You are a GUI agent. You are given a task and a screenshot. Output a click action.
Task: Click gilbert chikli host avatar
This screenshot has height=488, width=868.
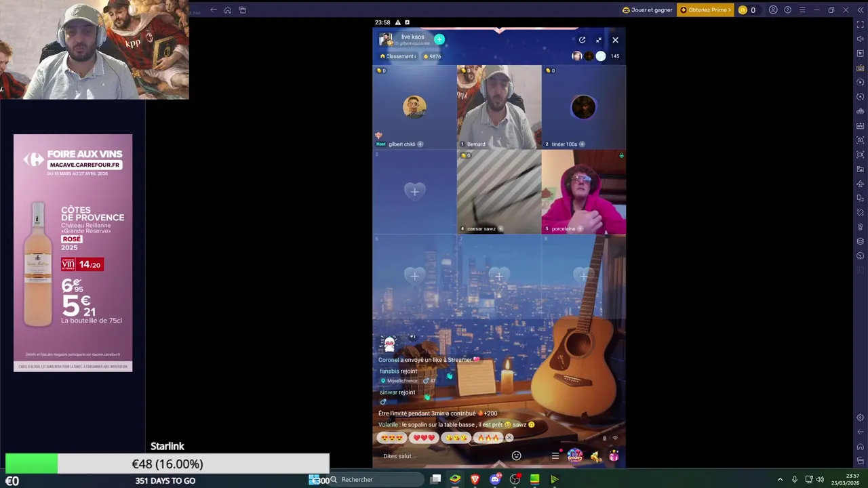pos(414,106)
